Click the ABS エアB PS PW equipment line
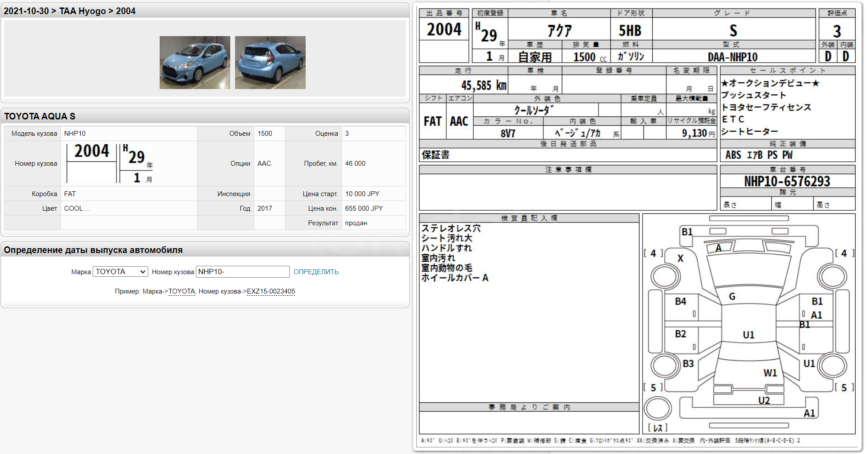 pos(759,155)
